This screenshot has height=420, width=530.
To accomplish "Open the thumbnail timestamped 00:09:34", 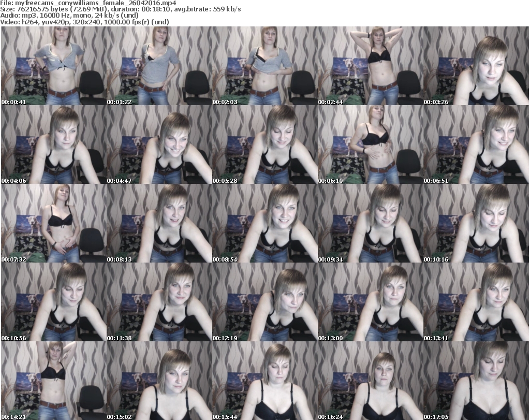I will coord(370,223).
